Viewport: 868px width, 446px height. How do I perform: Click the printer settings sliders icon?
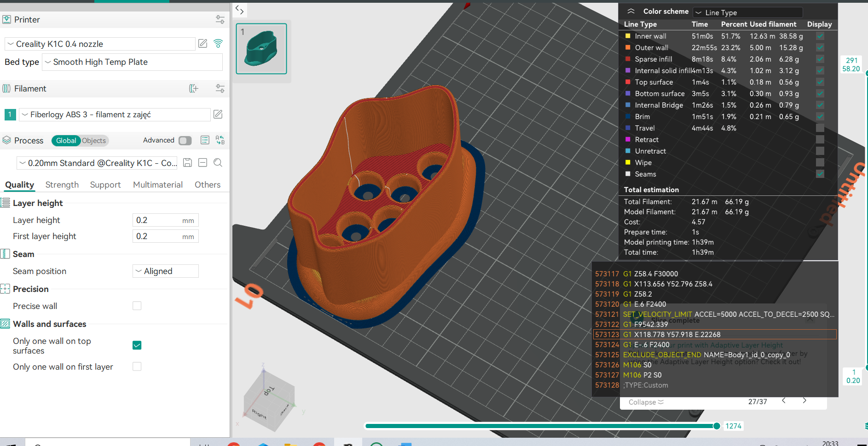pos(220,19)
